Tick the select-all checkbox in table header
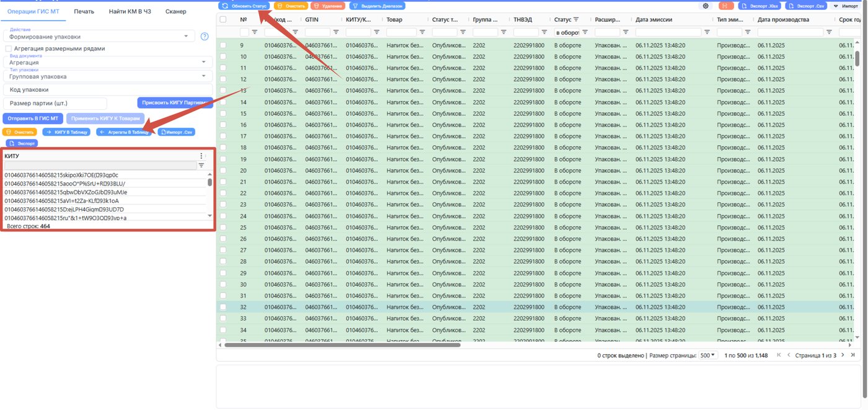The image size is (868, 410). pos(223,20)
